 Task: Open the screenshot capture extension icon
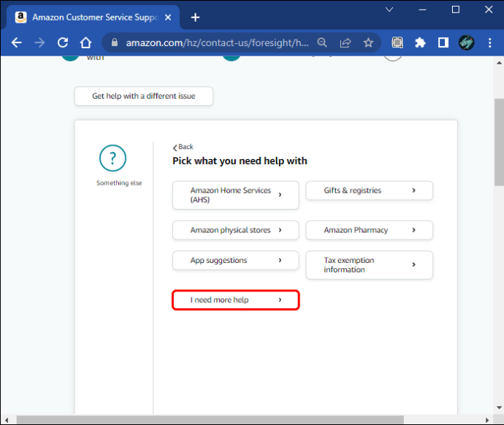point(397,42)
